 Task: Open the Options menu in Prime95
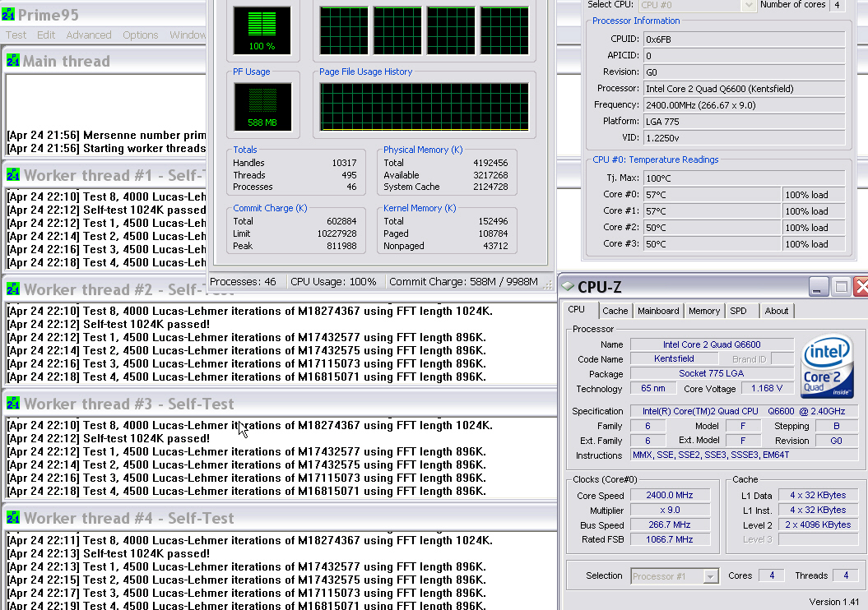tap(141, 35)
